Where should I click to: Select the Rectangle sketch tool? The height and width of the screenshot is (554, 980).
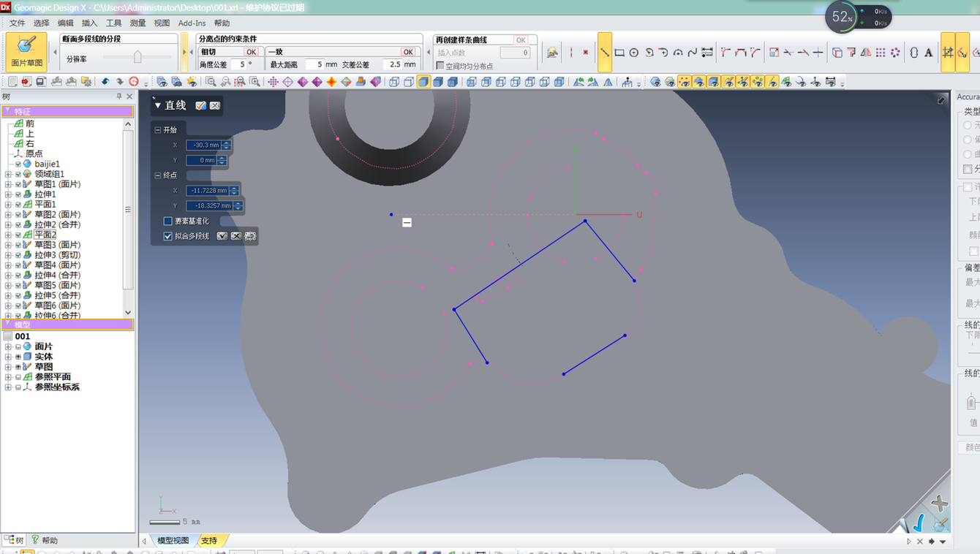(619, 53)
